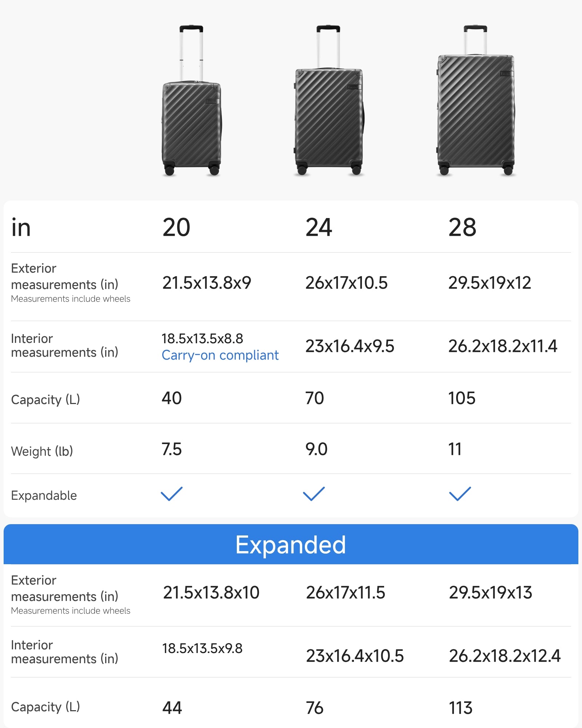Click the Carry-on compliant link
This screenshot has width=582, height=728.
pyautogui.click(x=220, y=355)
